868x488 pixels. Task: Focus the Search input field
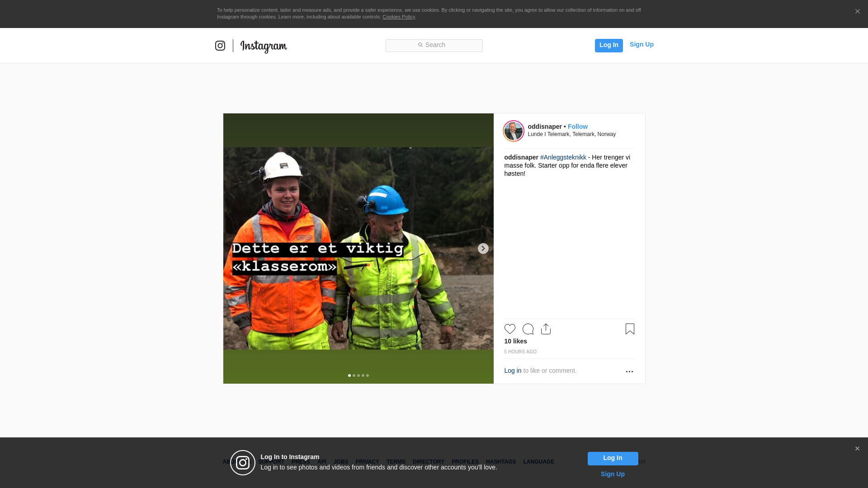[x=434, y=46]
